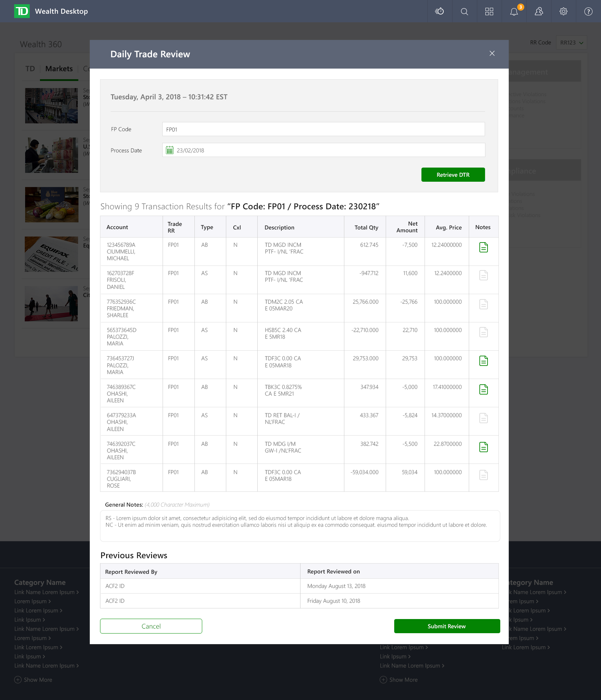This screenshot has height=700, width=601.
Task: Click the first footer Link Name Lorem Ipsum link
Action: (47, 592)
